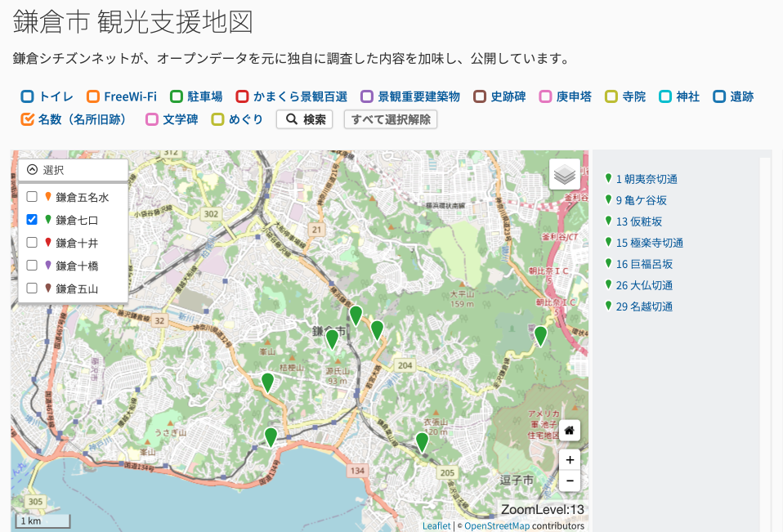Screen dimensions: 783x532
Task: Click the red かまくら景観百選 color box
Action: (243, 96)
